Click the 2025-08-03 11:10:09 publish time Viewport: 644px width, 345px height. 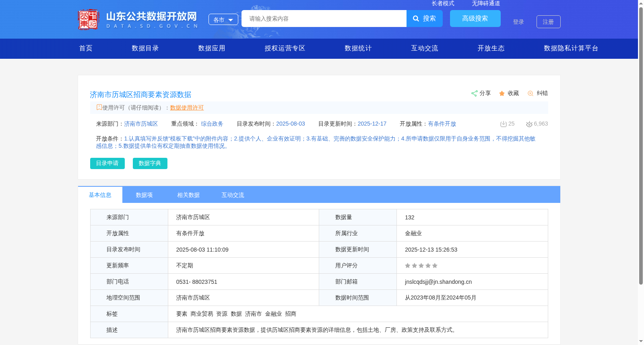coord(202,250)
